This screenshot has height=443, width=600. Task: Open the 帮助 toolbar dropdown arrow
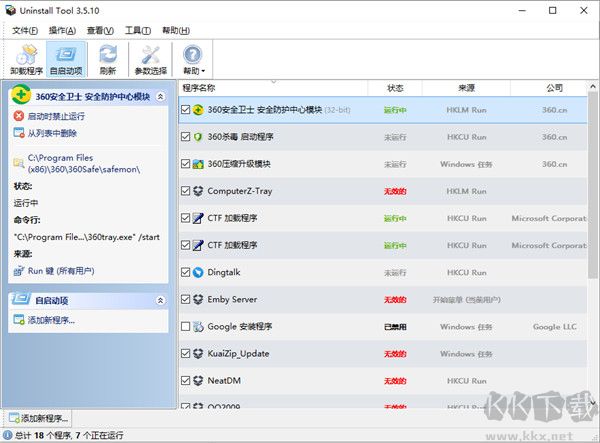click(203, 71)
